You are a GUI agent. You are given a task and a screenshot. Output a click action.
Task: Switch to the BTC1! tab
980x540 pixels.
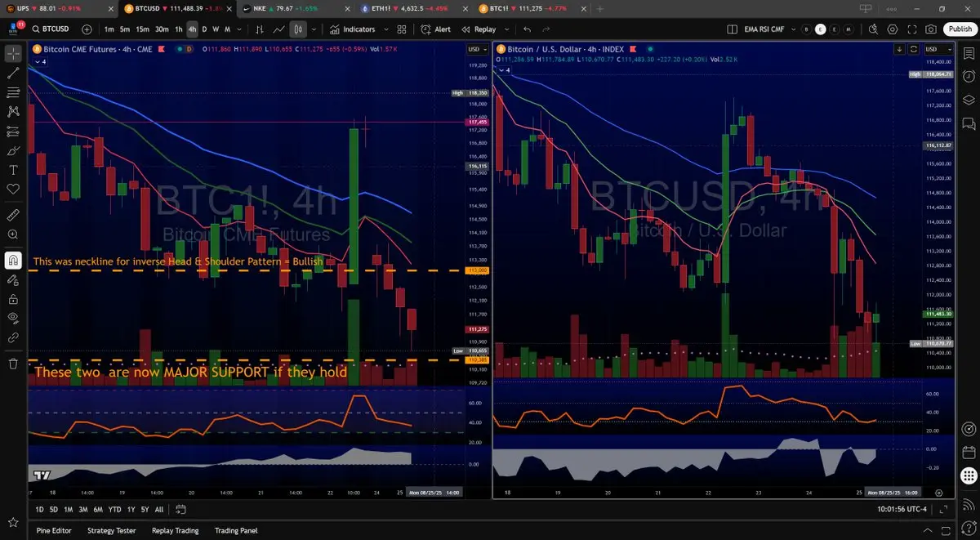pyautogui.click(x=532, y=8)
